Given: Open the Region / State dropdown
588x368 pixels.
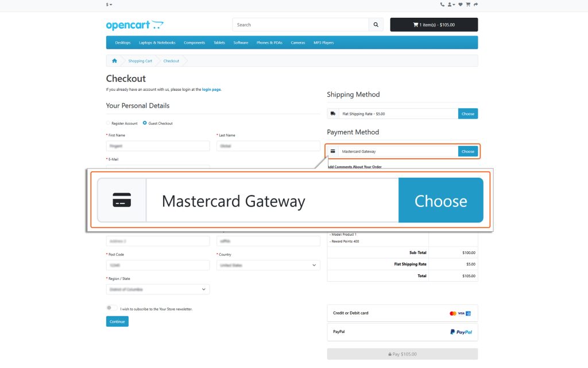Looking at the screenshot, I should (x=157, y=289).
